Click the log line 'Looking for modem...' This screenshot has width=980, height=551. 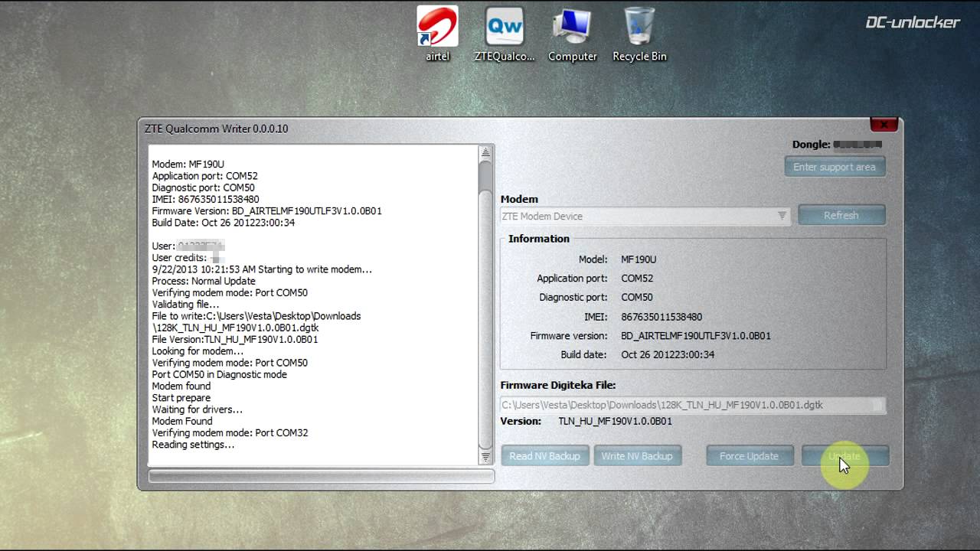(x=198, y=351)
